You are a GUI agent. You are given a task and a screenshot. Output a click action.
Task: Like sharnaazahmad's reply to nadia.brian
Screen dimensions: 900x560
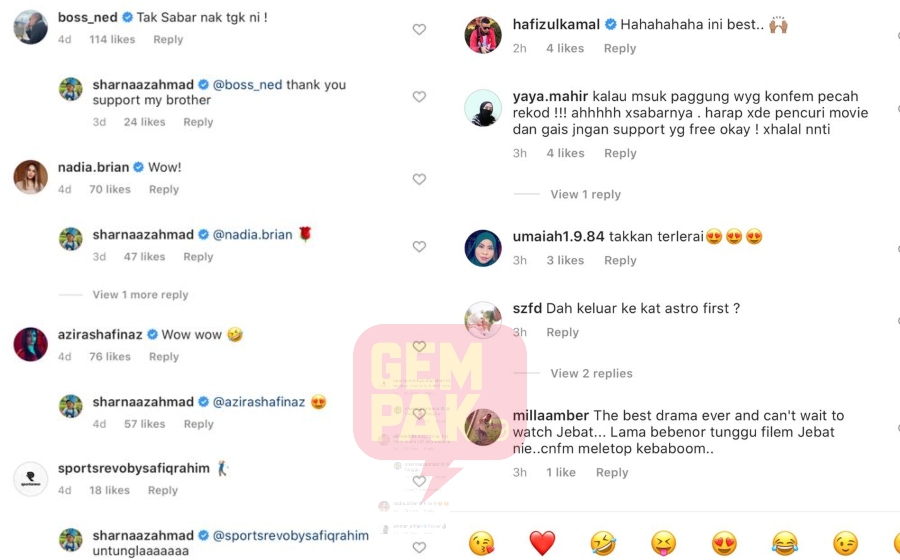(419, 246)
